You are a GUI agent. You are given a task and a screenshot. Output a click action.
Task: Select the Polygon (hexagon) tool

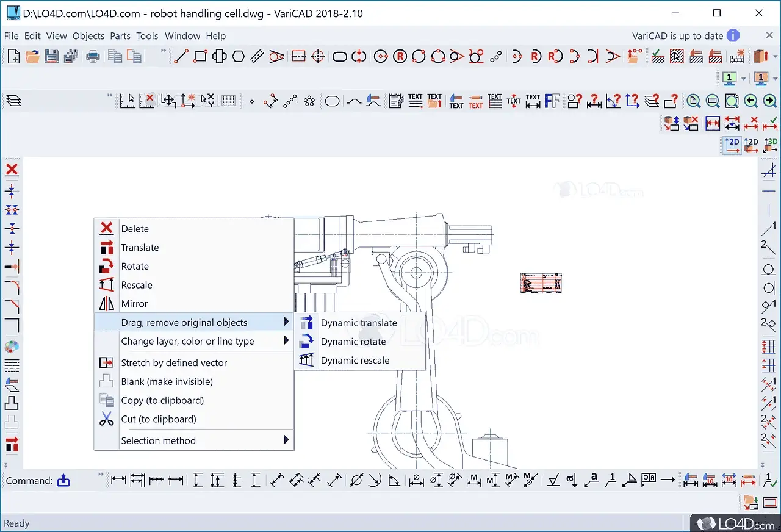238,57
